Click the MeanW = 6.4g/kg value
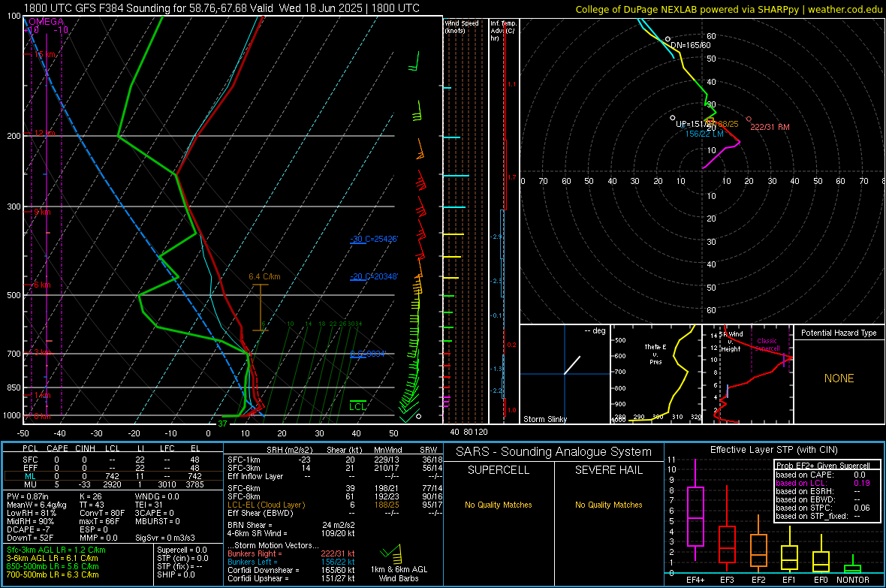 [x=37, y=505]
